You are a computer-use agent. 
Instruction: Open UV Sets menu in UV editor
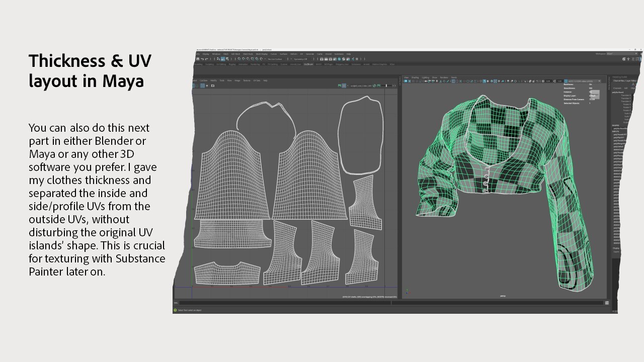tap(257, 80)
